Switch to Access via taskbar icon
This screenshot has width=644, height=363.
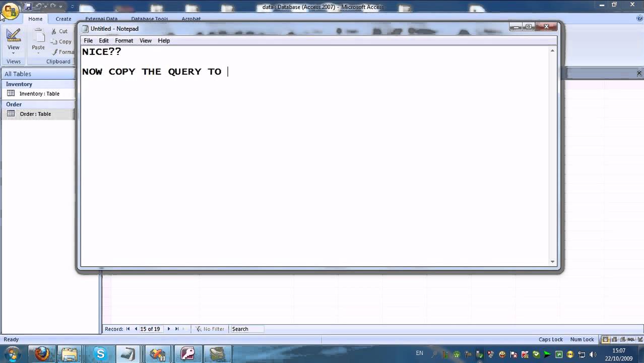187,354
